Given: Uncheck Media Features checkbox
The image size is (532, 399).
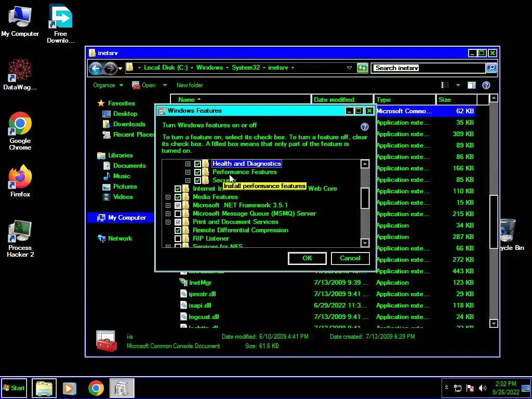Looking at the screenshot, I should coord(178,197).
